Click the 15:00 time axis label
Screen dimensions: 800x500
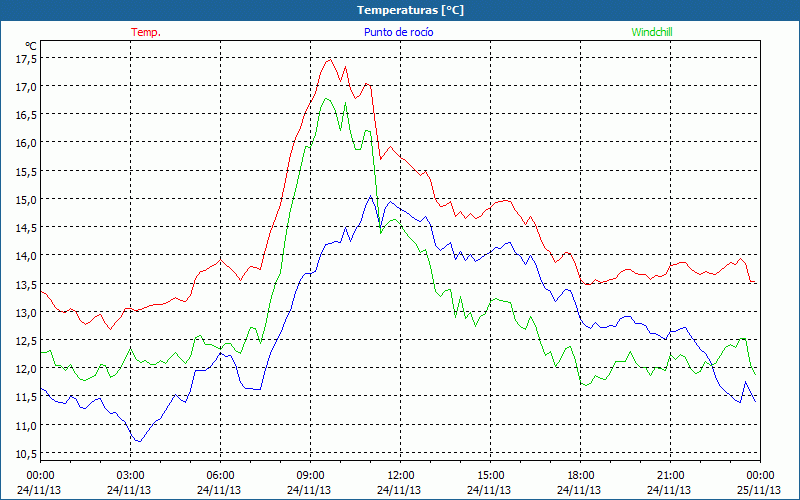coord(490,476)
